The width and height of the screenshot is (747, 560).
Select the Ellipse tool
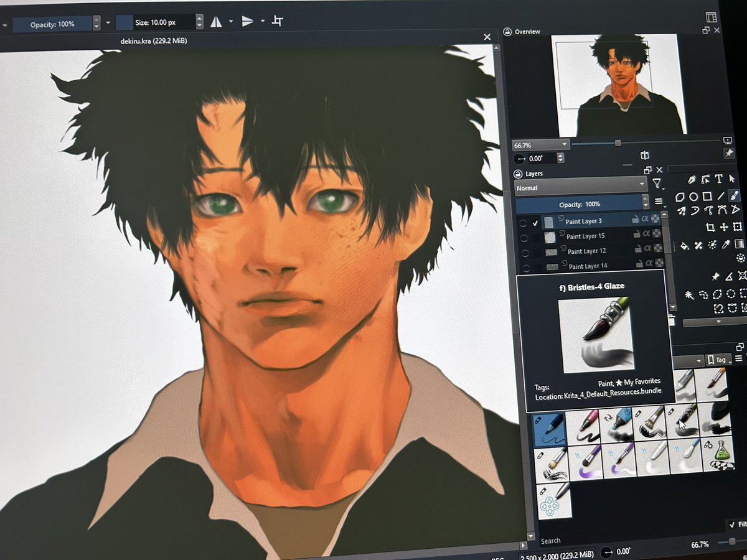693,196
